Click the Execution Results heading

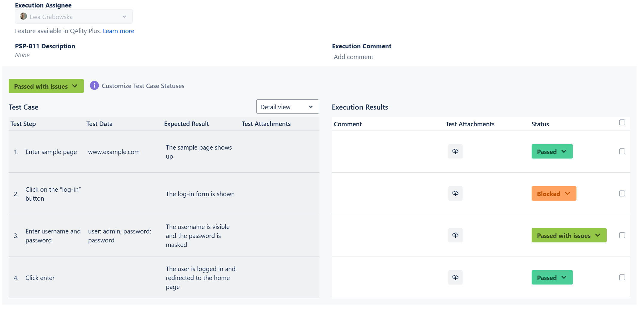[360, 107]
